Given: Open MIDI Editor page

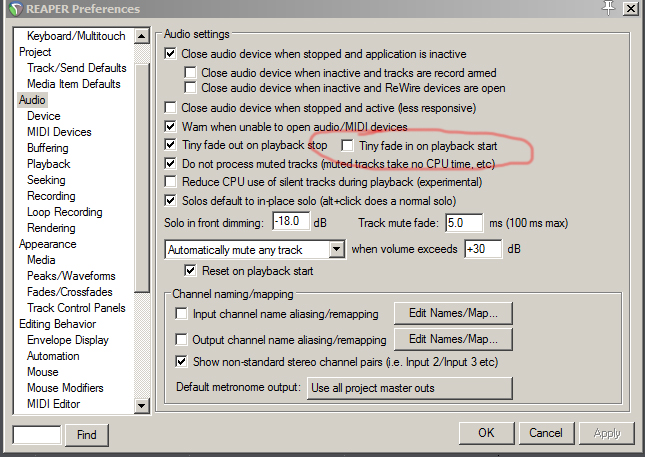Looking at the screenshot, I should coord(53,404).
